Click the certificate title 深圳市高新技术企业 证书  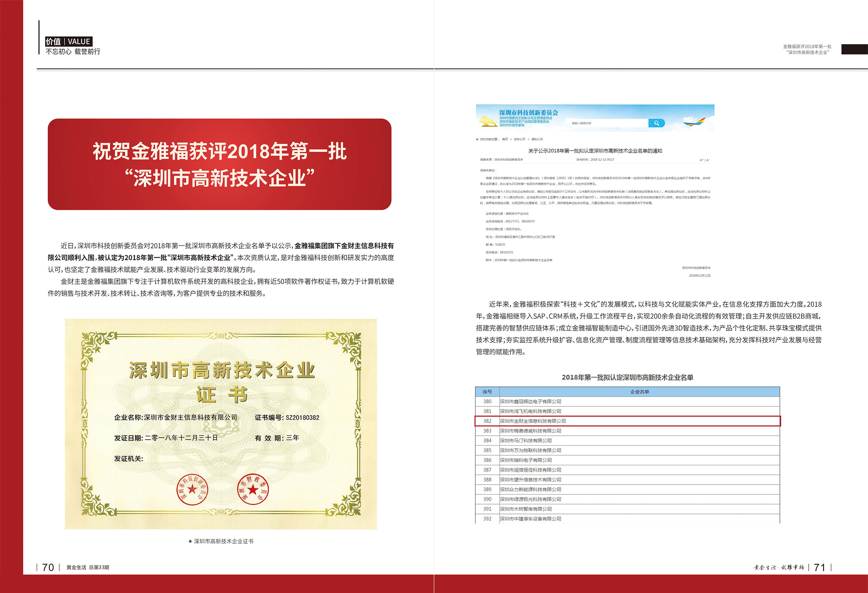click(x=222, y=382)
